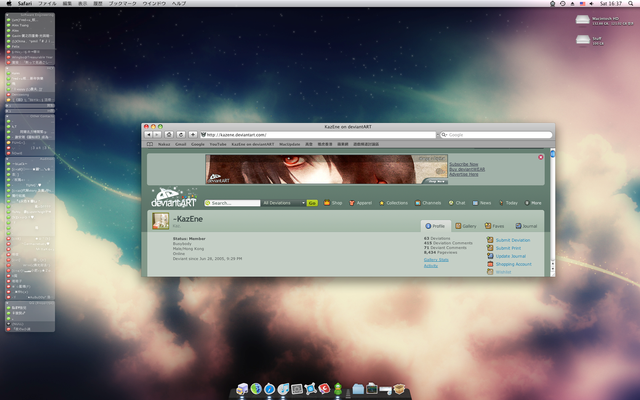Select Alex Tsang in the contact list
The image size is (640, 400).
[x=29, y=25]
